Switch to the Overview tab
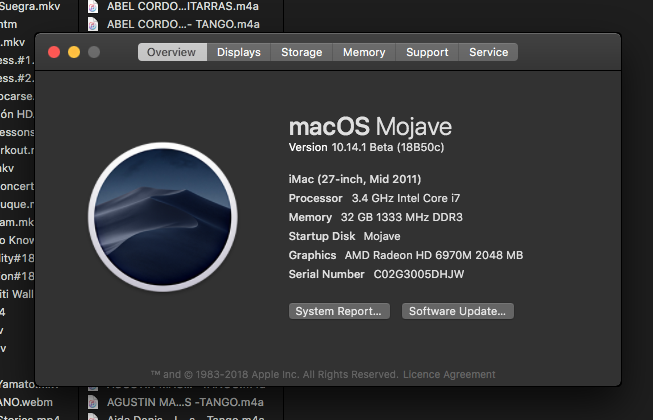653x420 pixels. pos(172,52)
